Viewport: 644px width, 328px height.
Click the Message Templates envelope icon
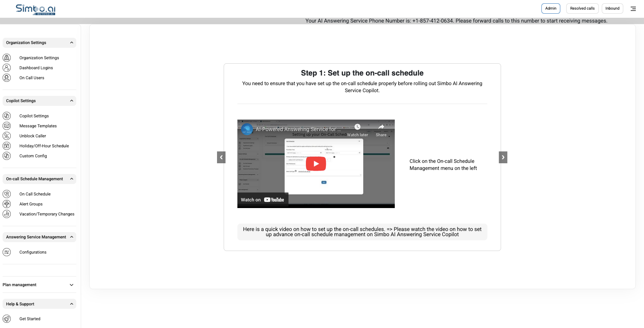click(7, 126)
